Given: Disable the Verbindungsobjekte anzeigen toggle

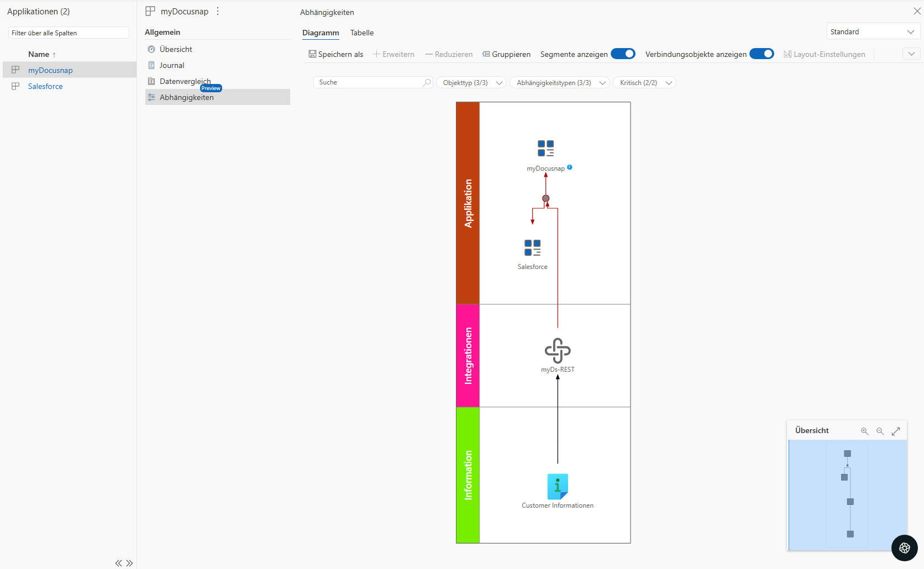Looking at the screenshot, I should point(762,54).
